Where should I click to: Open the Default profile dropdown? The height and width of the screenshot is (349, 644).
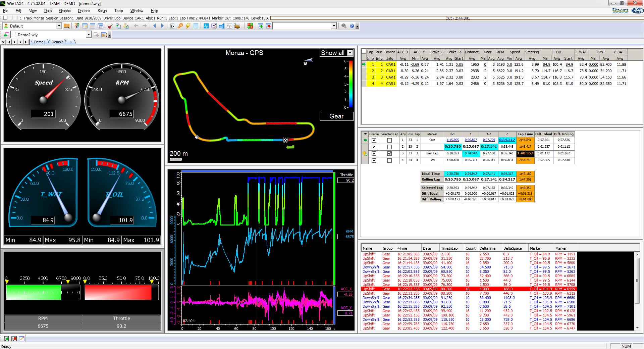[59, 26]
